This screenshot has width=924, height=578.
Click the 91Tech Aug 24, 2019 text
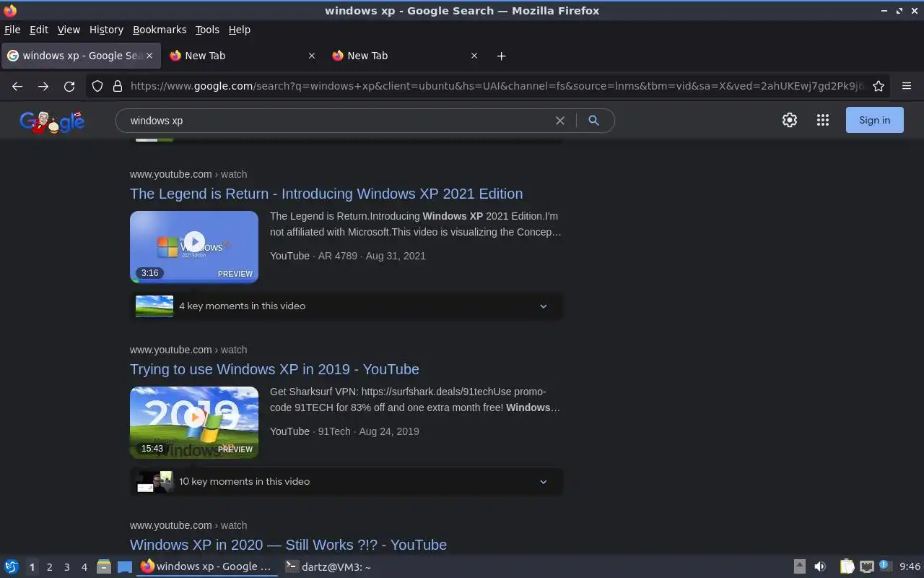(369, 431)
